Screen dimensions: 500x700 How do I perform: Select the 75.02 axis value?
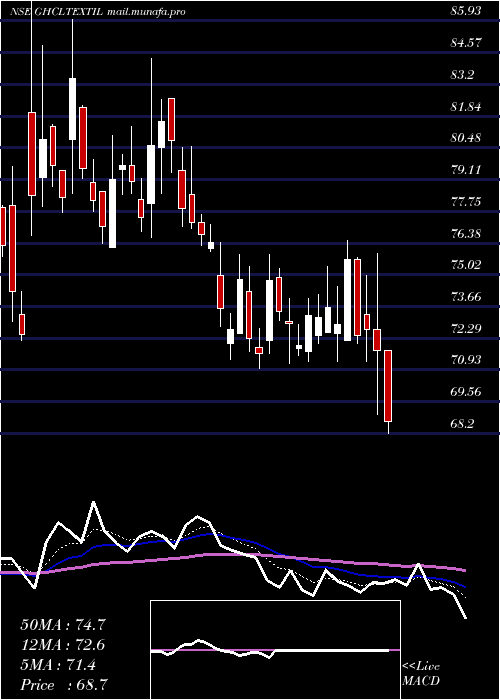point(466,265)
